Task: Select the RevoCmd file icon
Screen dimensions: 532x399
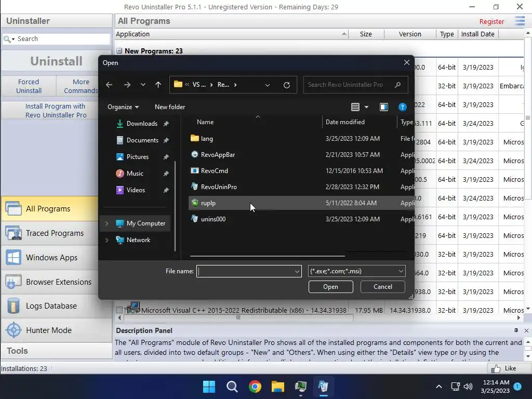Action: [195, 170]
